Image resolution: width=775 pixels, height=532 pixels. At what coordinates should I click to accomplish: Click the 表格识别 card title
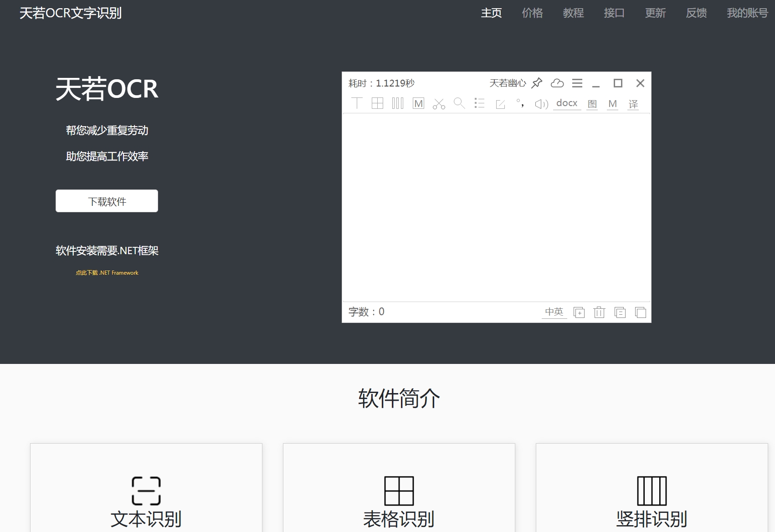(x=399, y=519)
